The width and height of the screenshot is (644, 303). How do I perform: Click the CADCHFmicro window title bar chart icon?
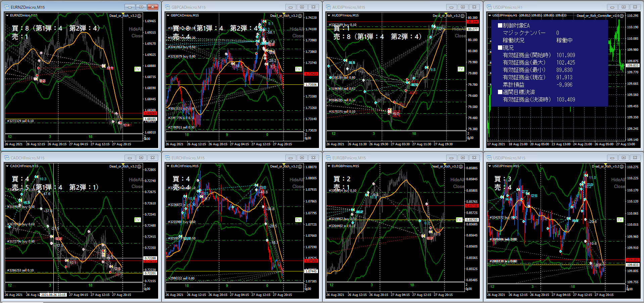[7, 158]
